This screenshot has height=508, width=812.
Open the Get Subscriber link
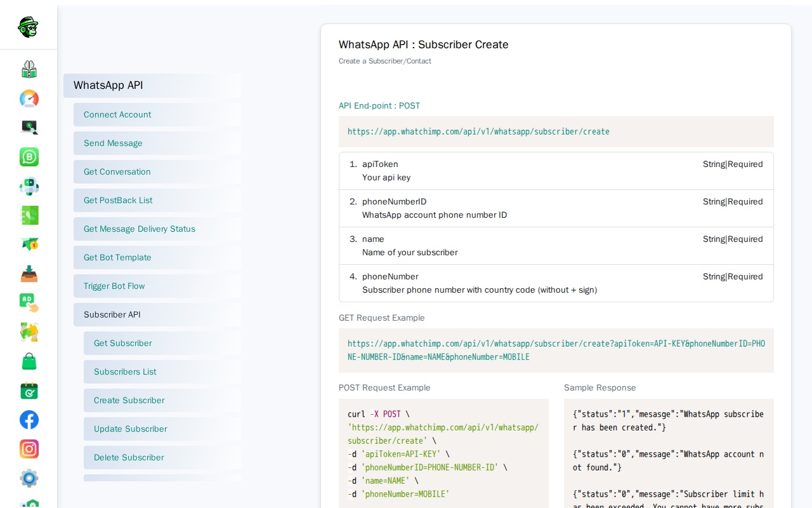coord(162,344)
